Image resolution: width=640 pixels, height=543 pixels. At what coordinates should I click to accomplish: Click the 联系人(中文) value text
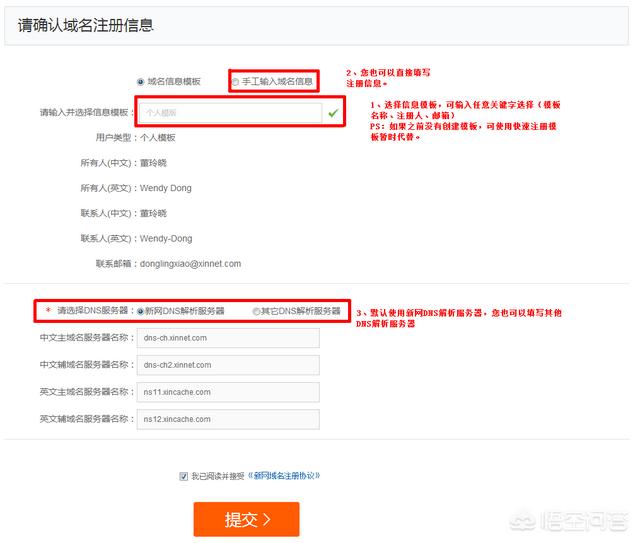point(153,214)
